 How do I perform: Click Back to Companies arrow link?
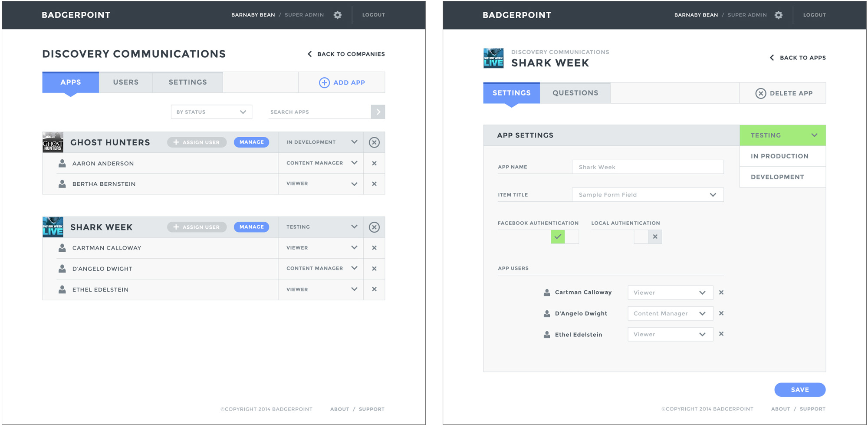[x=346, y=54]
